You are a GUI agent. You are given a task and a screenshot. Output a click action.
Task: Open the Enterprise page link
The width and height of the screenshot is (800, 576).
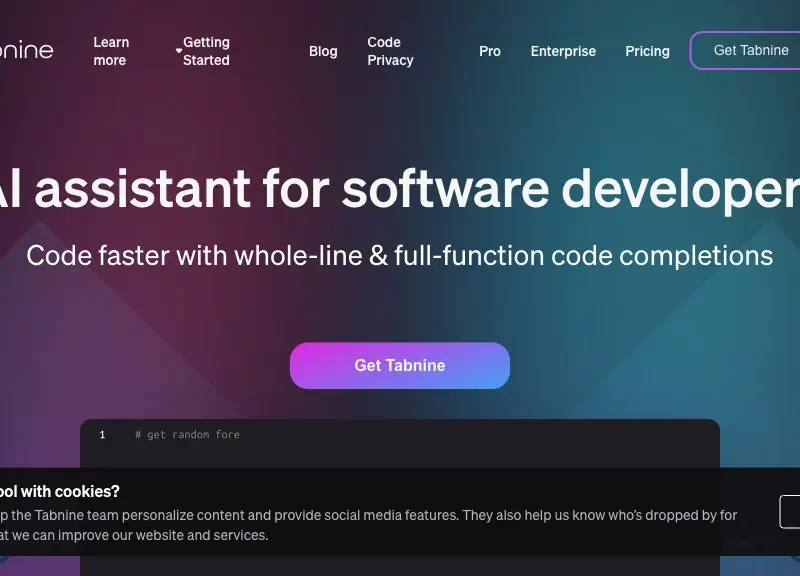(x=563, y=51)
